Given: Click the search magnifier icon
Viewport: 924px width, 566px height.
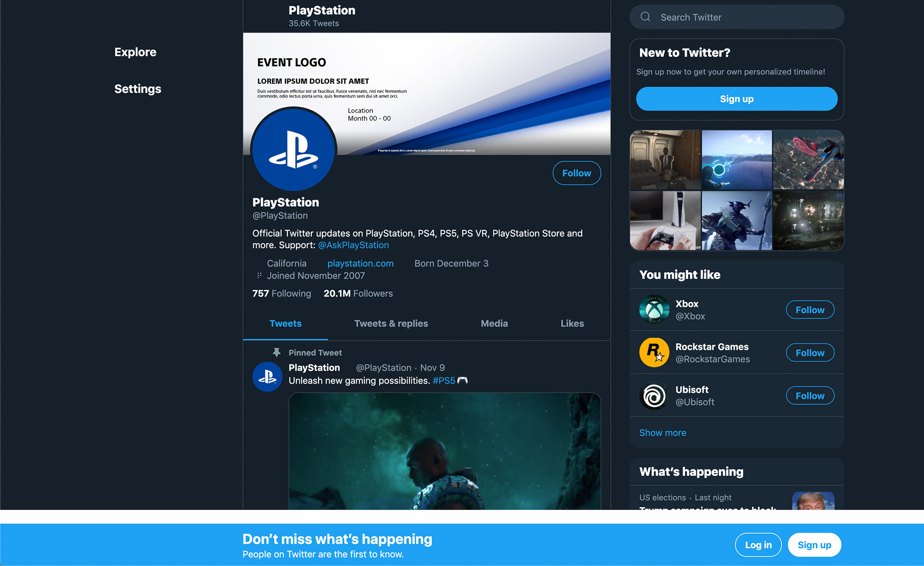Looking at the screenshot, I should 645,17.
